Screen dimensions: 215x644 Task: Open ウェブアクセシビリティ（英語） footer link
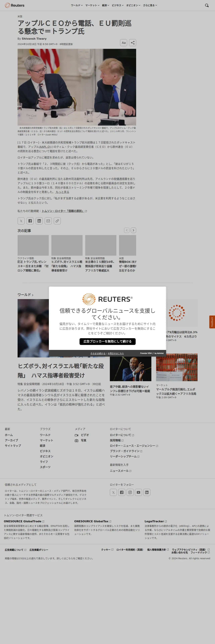191,550
